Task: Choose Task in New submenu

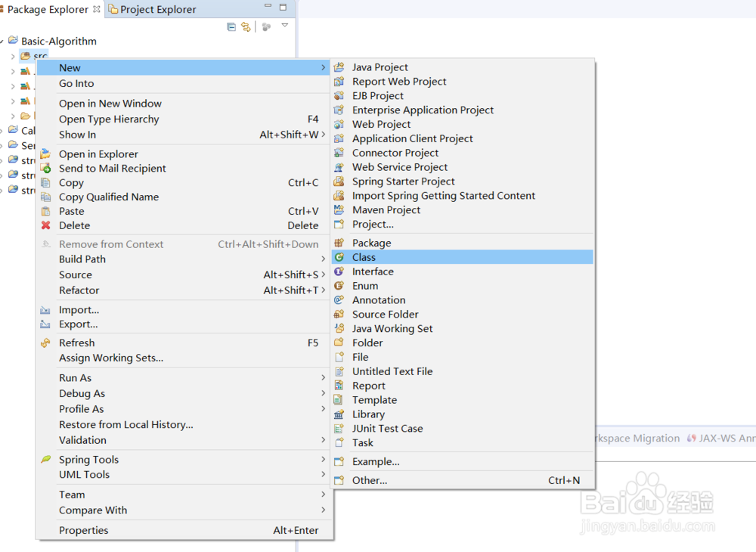Action: 463,442
